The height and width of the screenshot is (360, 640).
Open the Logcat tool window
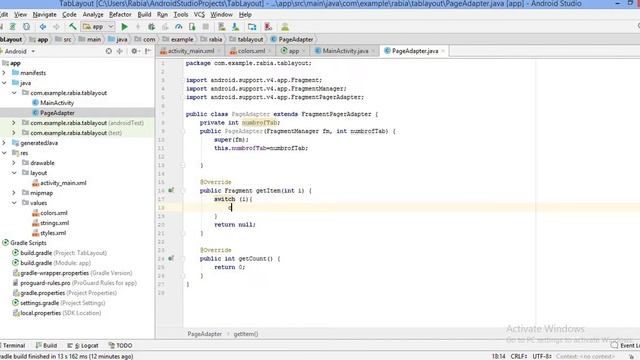[83, 345]
